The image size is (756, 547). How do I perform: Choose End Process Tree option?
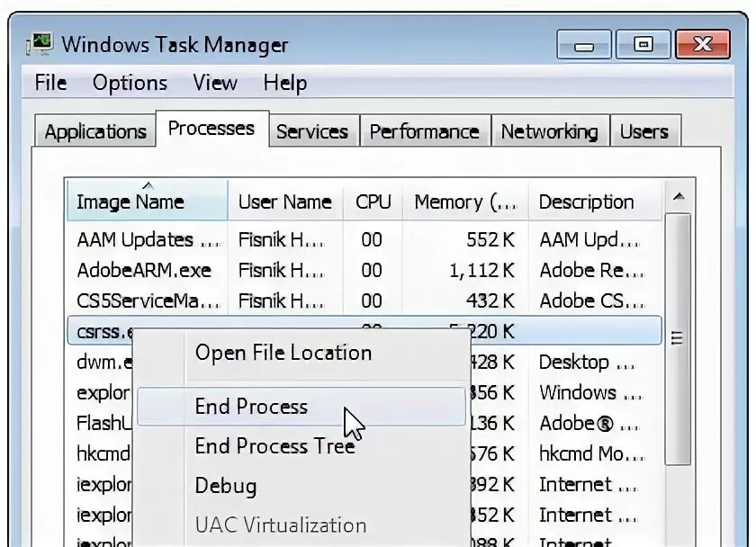(274, 446)
